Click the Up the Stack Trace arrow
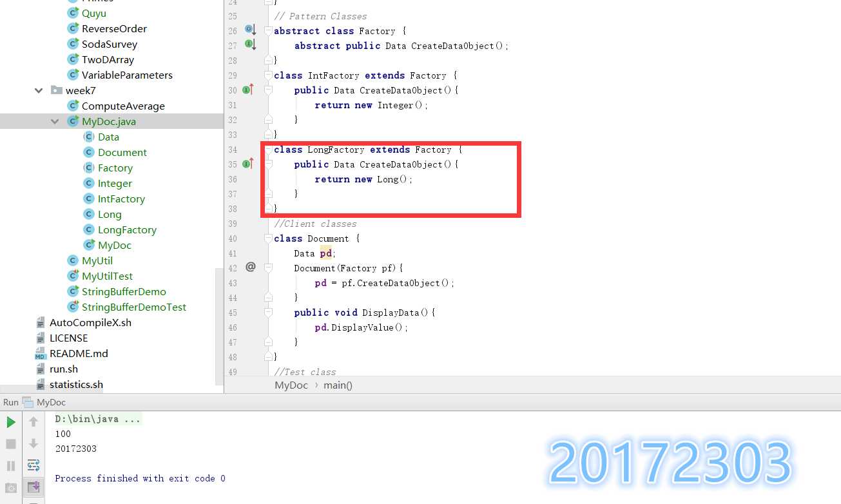 34,422
